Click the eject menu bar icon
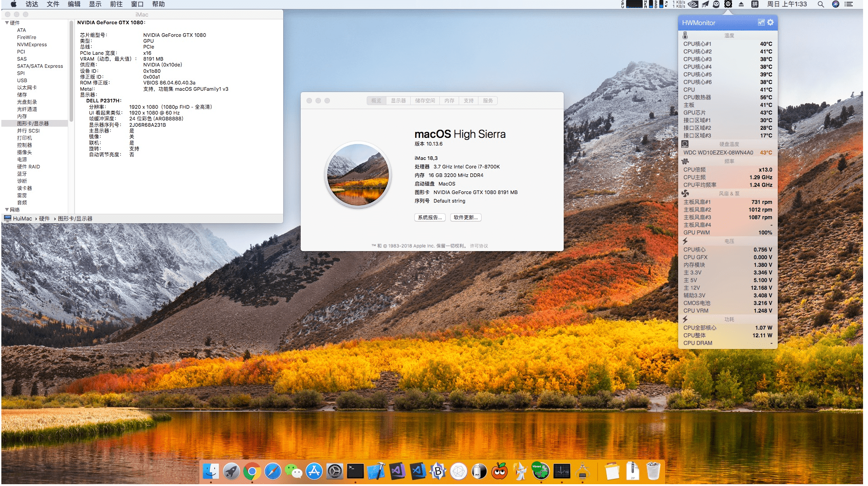 [x=741, y=4]
